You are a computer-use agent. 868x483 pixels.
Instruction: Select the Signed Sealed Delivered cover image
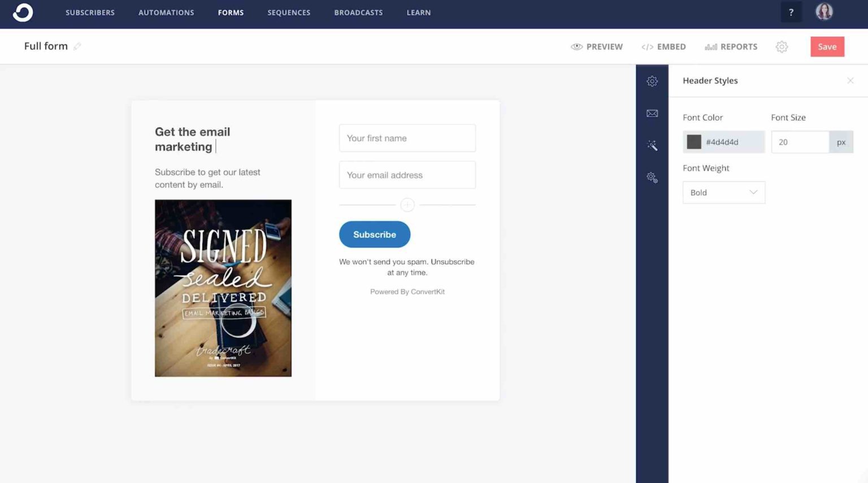pos(223,288)
